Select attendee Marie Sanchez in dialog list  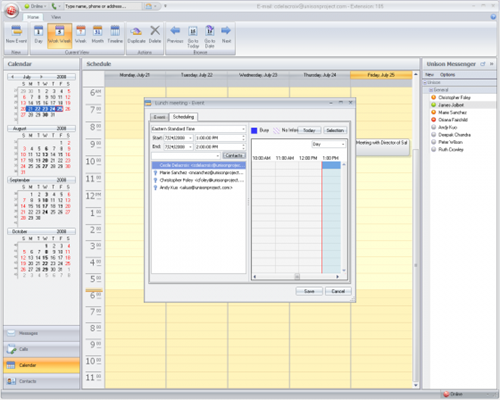tap(199, 173)
